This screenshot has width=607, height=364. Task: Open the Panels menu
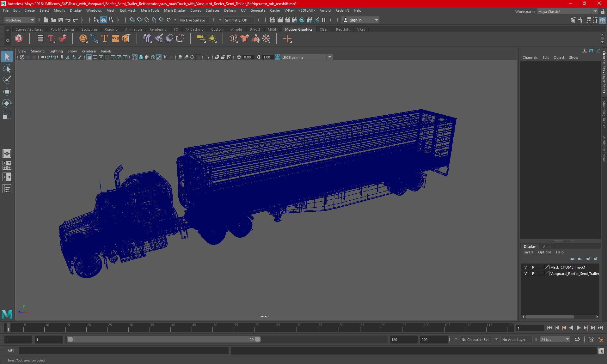point(107,51)
